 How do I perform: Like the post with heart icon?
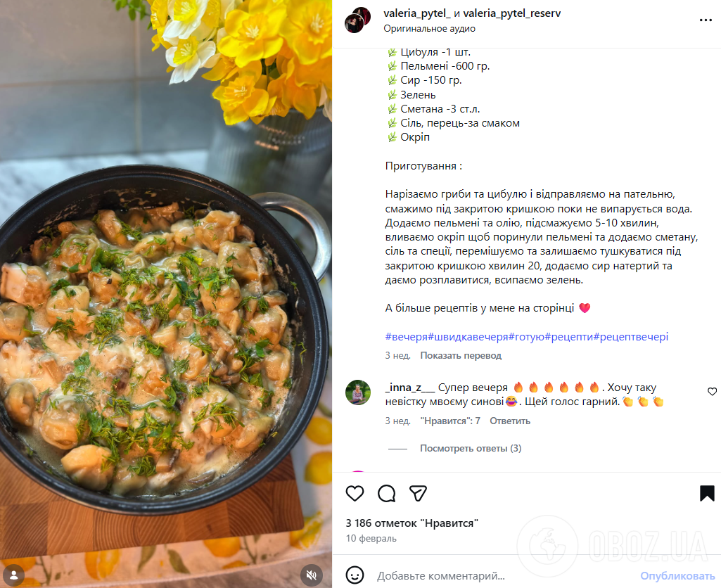coord(355,493)
